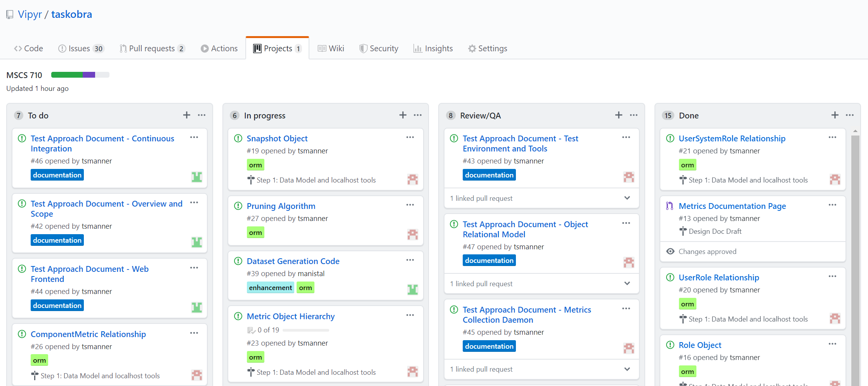The image size is (868, 386).
Task: Open card menu for Object Relational Model
Action: [x=626, y=223]
